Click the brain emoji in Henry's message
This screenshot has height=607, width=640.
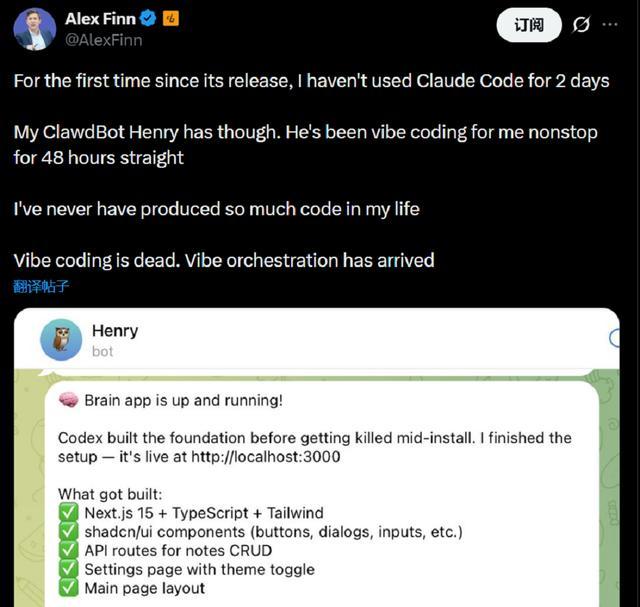[69, 400]
